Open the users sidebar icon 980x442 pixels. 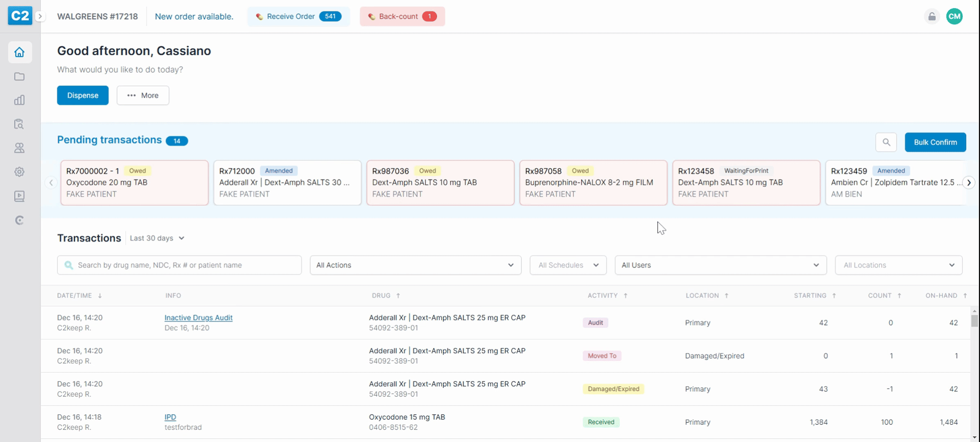coord(19,148)
